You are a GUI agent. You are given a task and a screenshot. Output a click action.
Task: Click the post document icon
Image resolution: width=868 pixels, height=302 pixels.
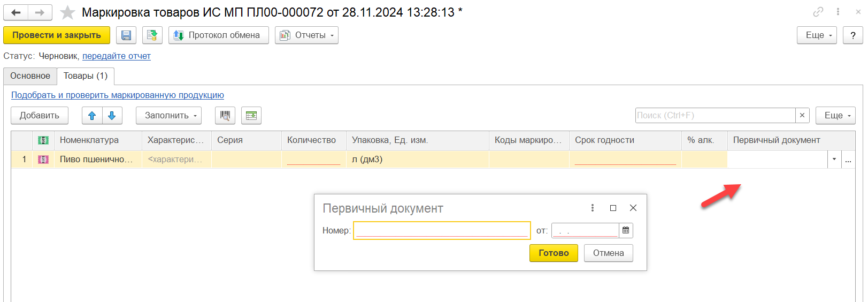click(152, 35)
